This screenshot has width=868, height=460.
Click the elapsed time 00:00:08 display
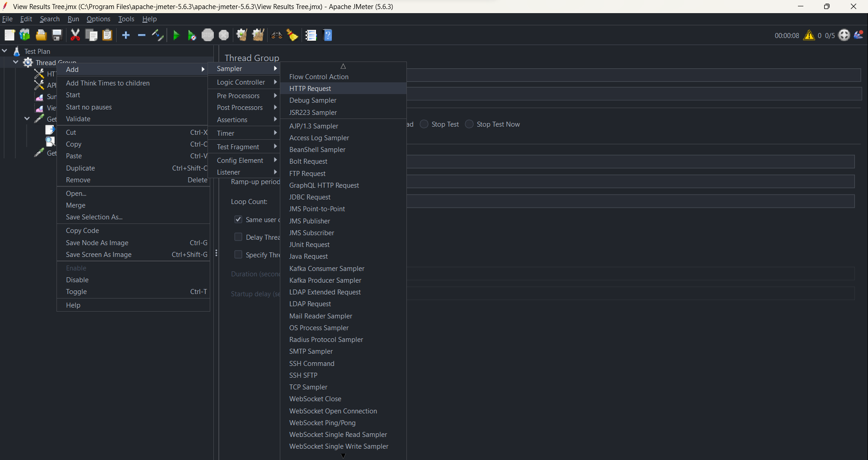point(787,35)
